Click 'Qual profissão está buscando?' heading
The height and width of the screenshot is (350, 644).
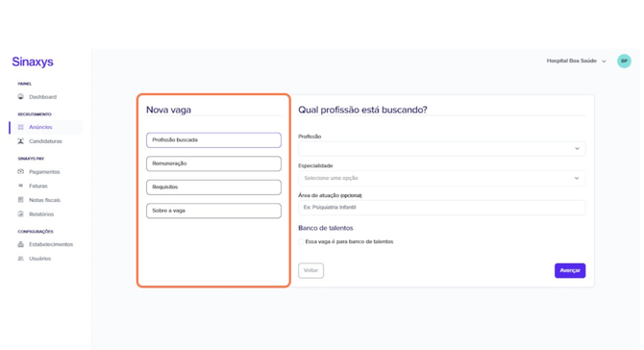(362, 110)
